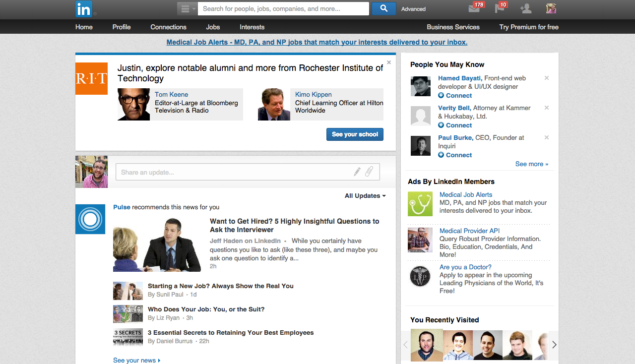Screen dimensions: 635x364
Task: Open Hamed Bayati's profile name
Action: (x=459, y=78)
